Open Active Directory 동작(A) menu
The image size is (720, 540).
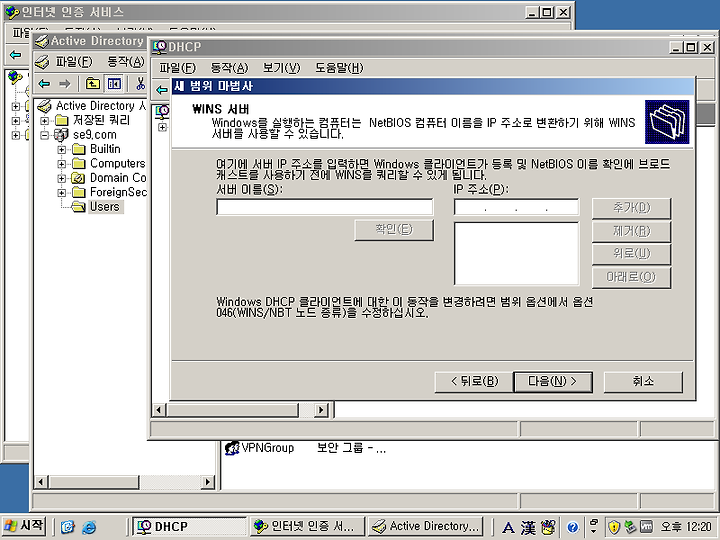[126, 62]
